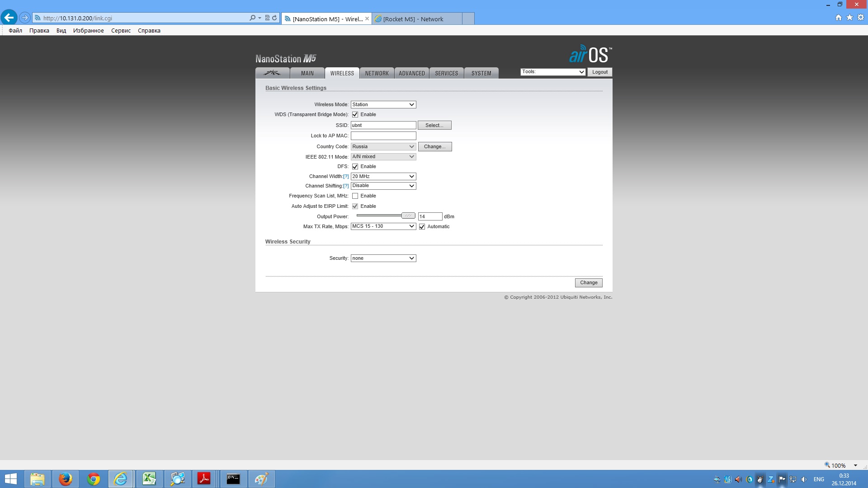This screenshot has width=868, height=488.
Task: Click the search magnifier in address bar
Action: tap(252, 18)
